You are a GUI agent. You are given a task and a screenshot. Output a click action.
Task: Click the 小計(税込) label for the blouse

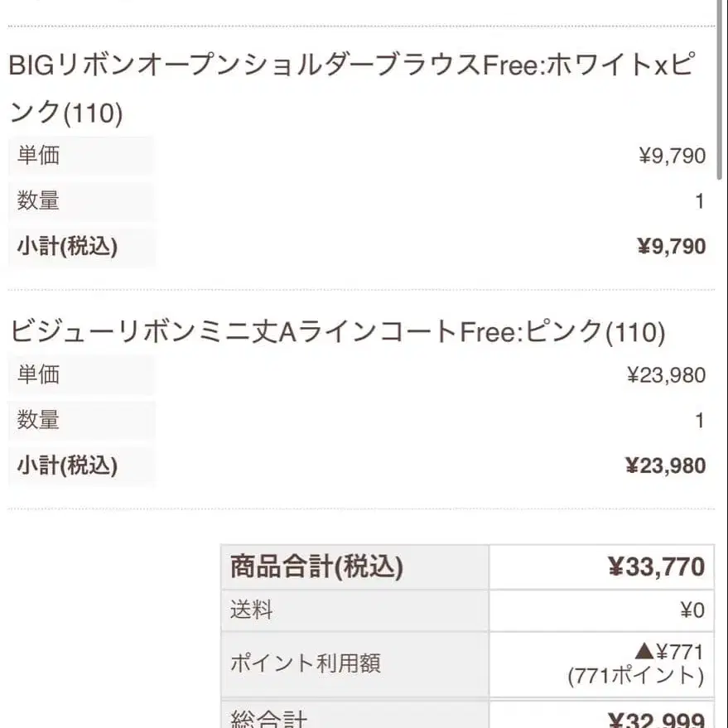pos(67,246)
